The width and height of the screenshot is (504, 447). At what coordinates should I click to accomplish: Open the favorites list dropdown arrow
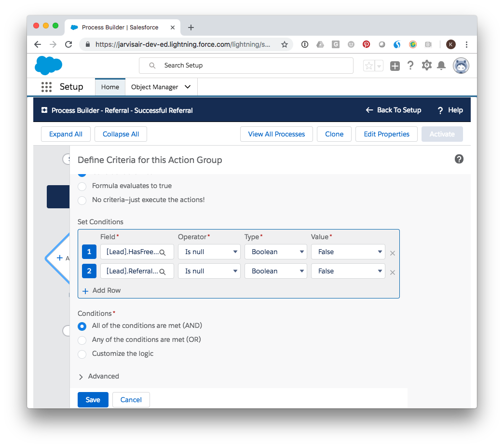tap(379, 66)
